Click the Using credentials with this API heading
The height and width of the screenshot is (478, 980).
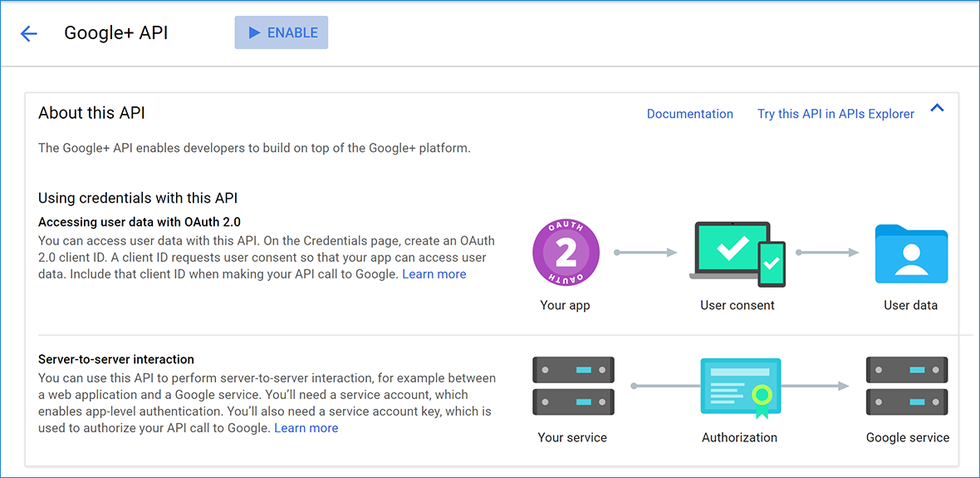click(138, 198)
